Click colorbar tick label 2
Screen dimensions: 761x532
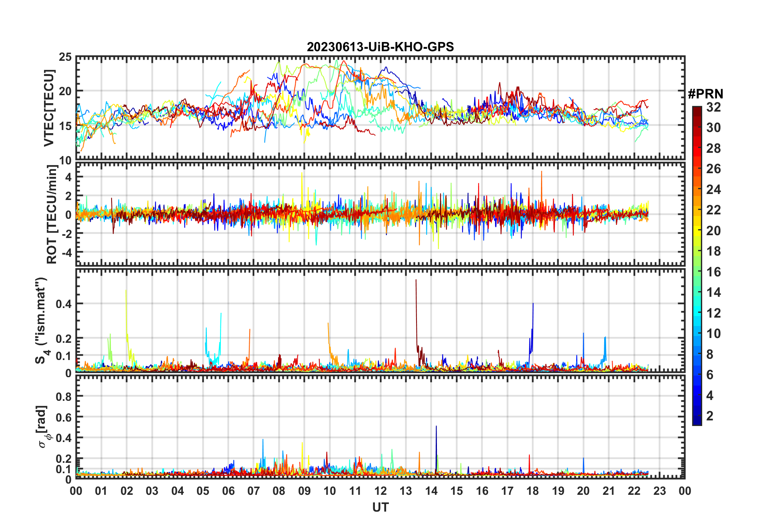point(709,416)
